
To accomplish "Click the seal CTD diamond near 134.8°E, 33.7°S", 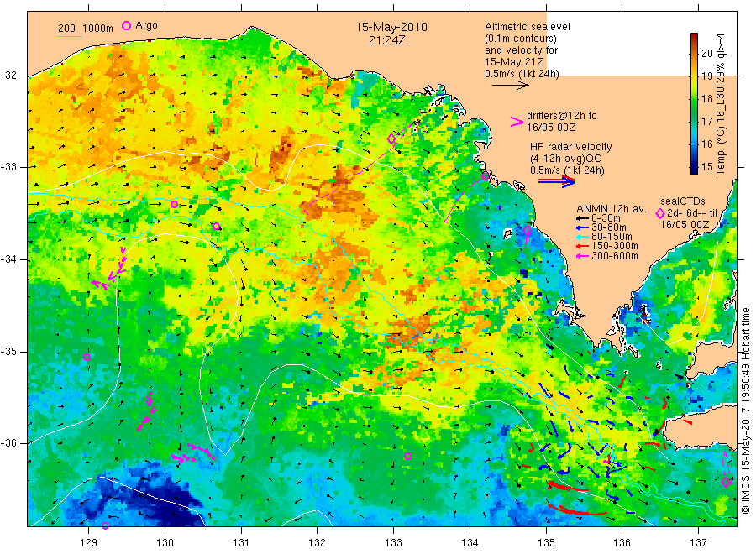I will (x=528, y=230).
